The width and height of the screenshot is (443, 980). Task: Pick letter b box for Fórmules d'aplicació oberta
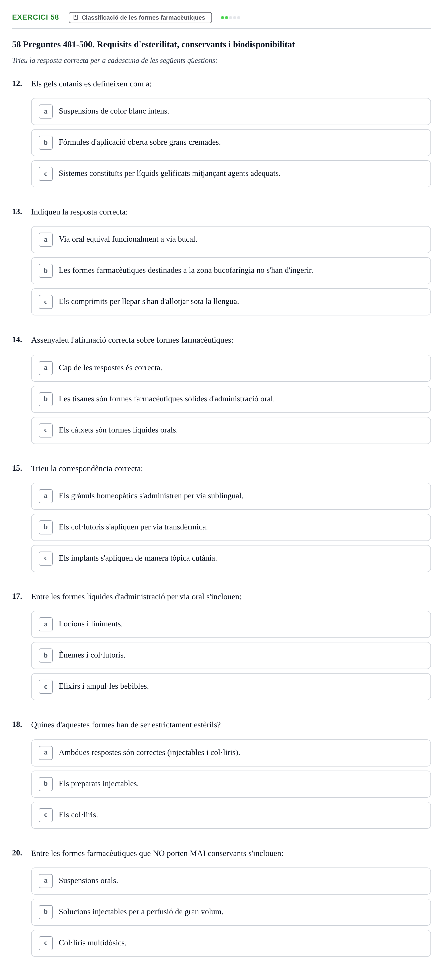click(x=46, y=143)
